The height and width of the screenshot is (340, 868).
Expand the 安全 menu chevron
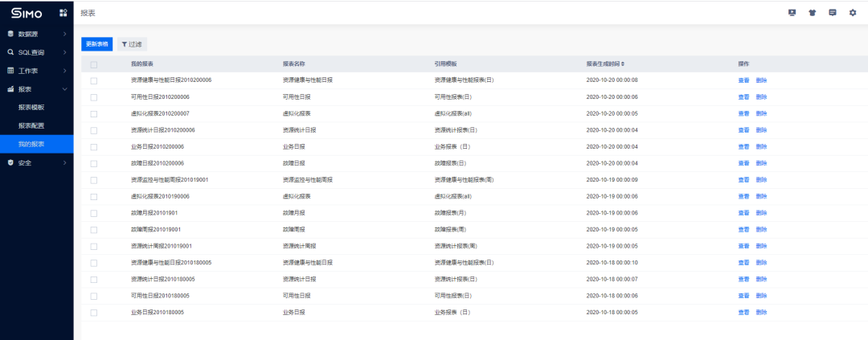point(65,163)
